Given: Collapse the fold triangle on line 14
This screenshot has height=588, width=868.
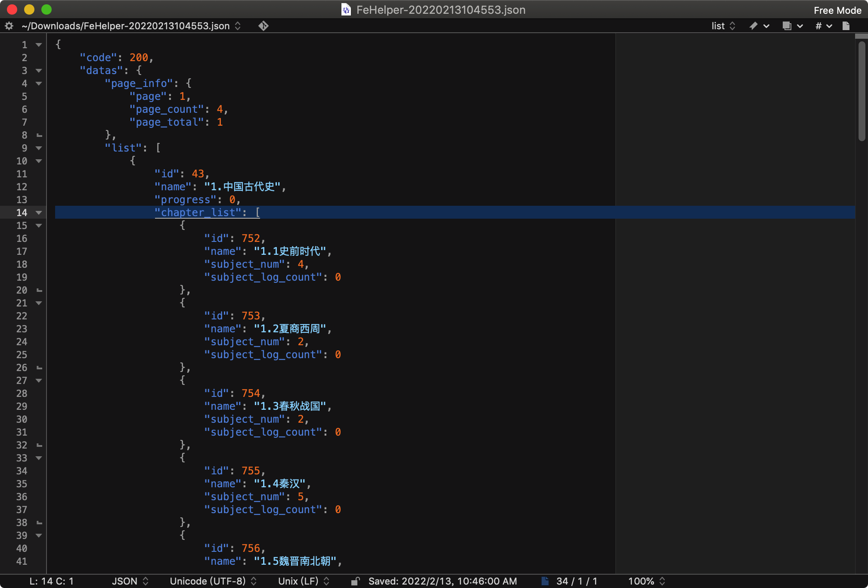Looking at the screenshot, I should click(x=39, y=213).
